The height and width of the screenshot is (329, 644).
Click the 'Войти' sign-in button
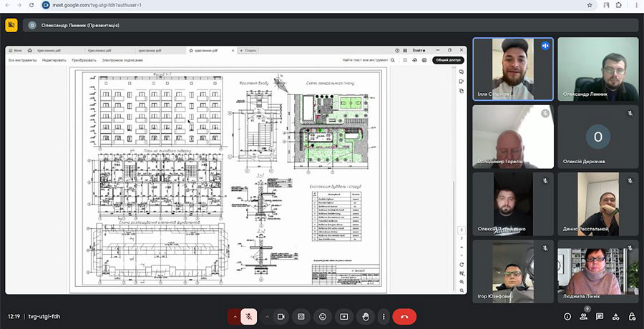click(419, 50)
